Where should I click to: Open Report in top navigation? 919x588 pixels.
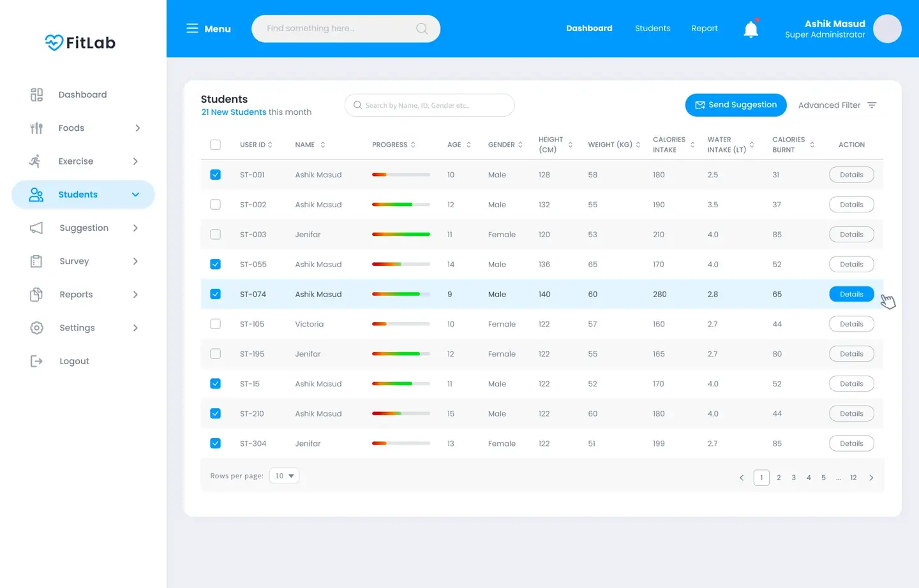(705, 28)
